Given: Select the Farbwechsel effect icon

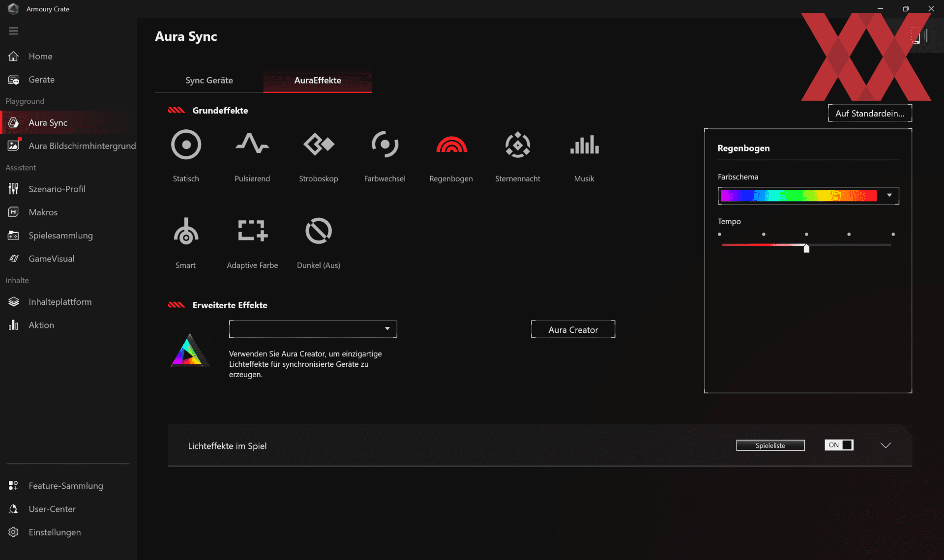Looking at the screenshot, I should pos(385,144).
